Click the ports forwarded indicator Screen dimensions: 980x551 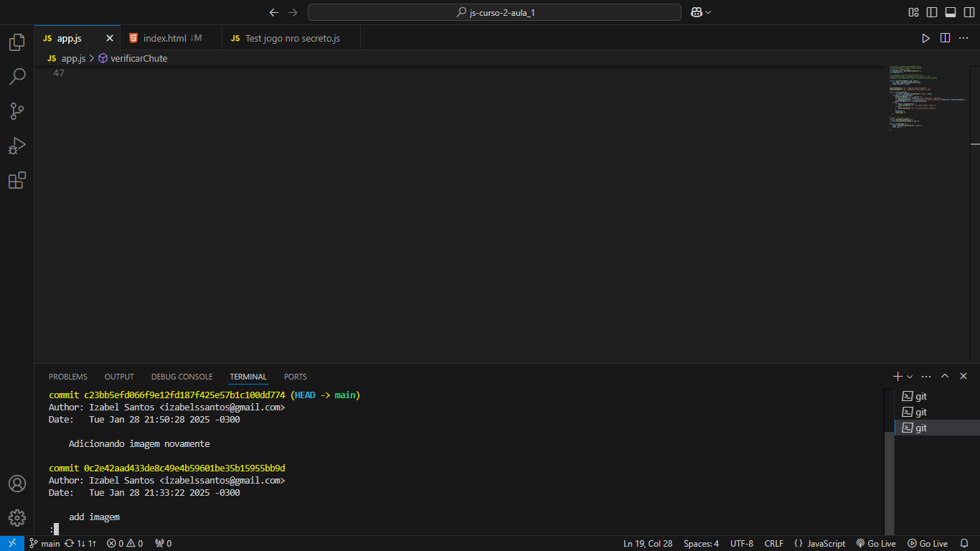pos(163,543)
